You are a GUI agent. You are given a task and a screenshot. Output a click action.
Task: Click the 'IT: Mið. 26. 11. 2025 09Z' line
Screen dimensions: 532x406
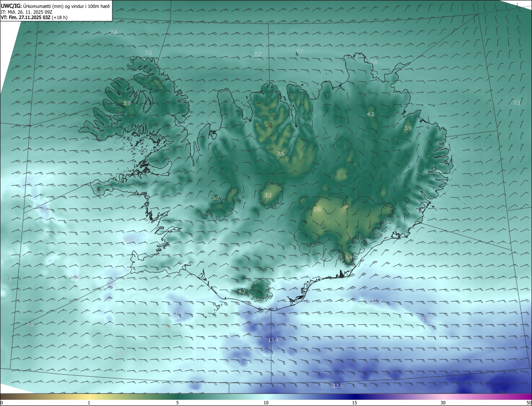26,12
